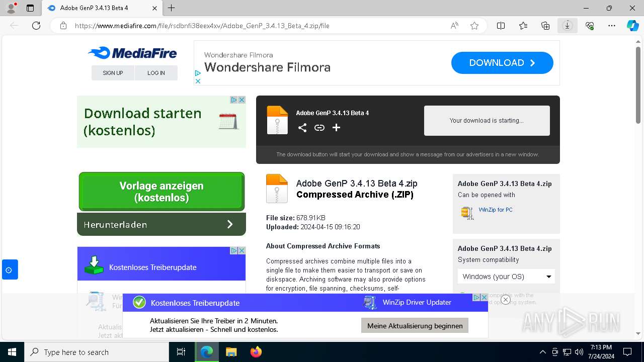Click LOG IN on MediaFire
644x362 pixels.
coord(156,73)
